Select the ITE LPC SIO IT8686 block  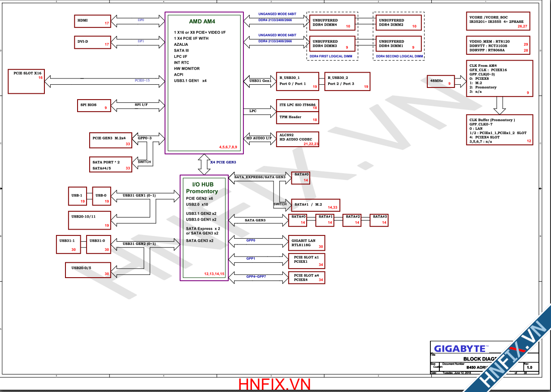point(298,106)
